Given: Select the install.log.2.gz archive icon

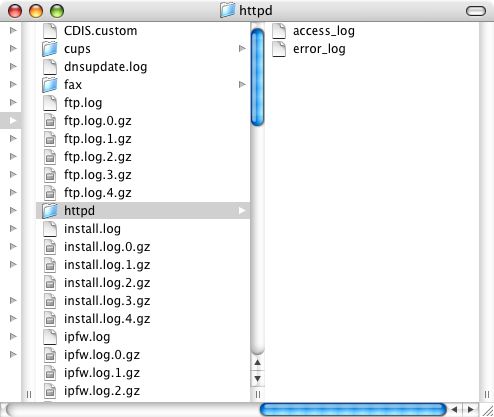Looking at the screenshot, I should (x=50, y=283).
